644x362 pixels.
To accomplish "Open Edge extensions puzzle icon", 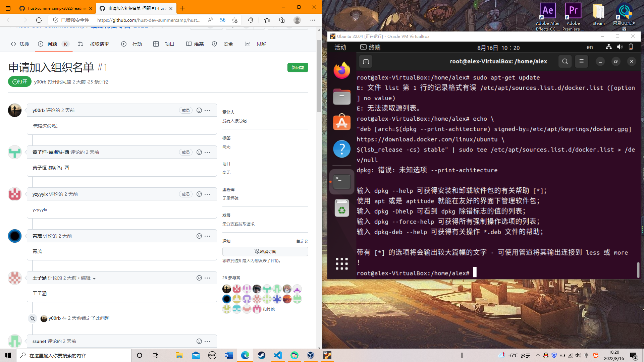I will click(251, 20).
